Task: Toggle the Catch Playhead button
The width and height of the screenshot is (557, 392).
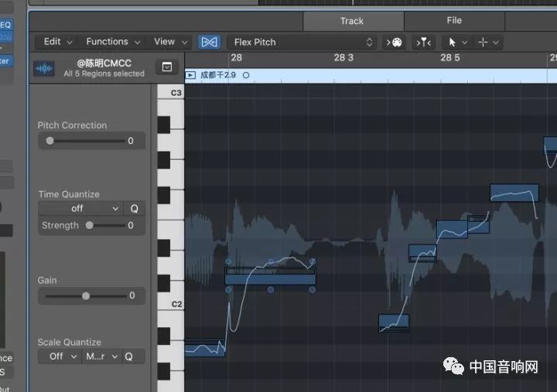Action: coord(423,43)
